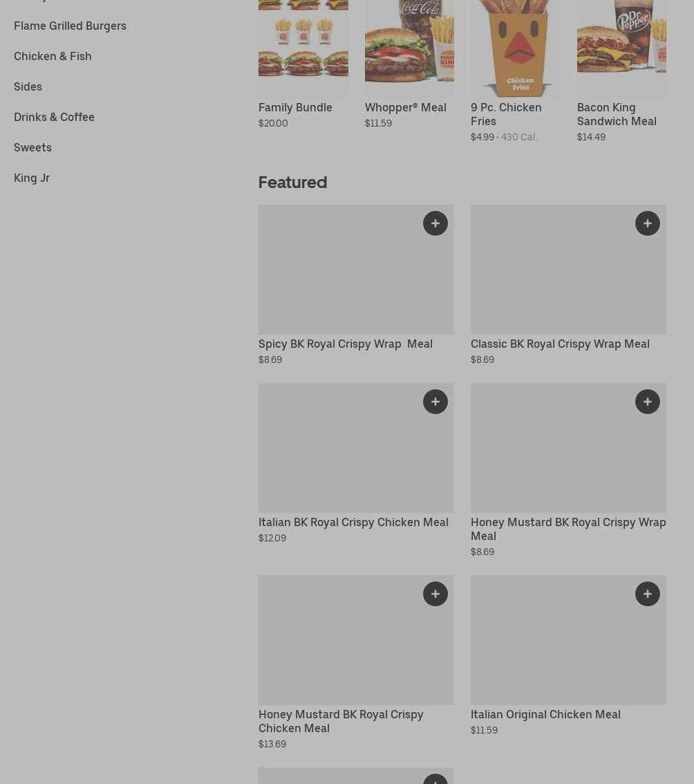Open Drinks & Coffee category
The image size is (694, 784).
point(54,117)
